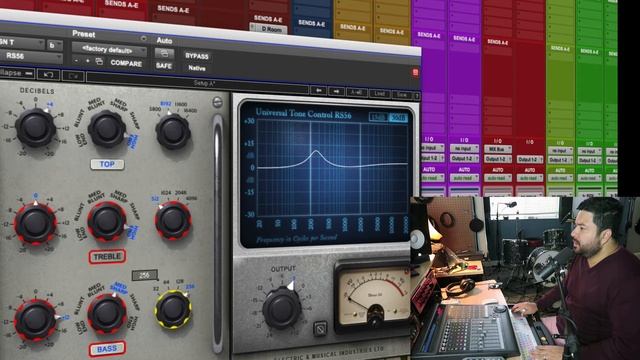Open Output 1-2 dropdown on second purple channel

coord(464,158)
